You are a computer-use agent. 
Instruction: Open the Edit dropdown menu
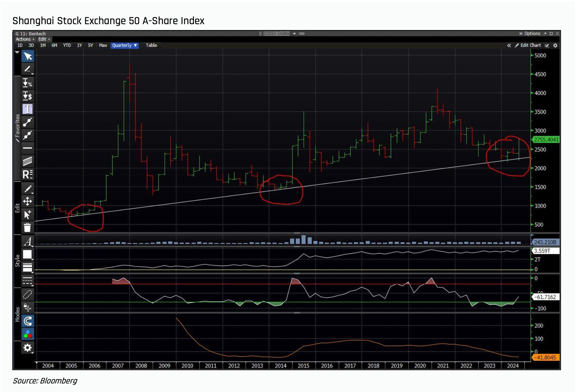tap(44, 39)
